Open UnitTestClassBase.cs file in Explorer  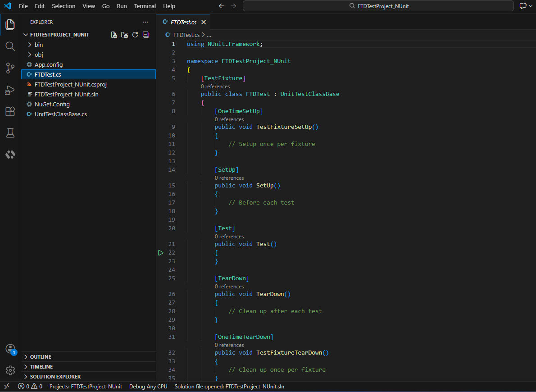[x=60, y=114]
